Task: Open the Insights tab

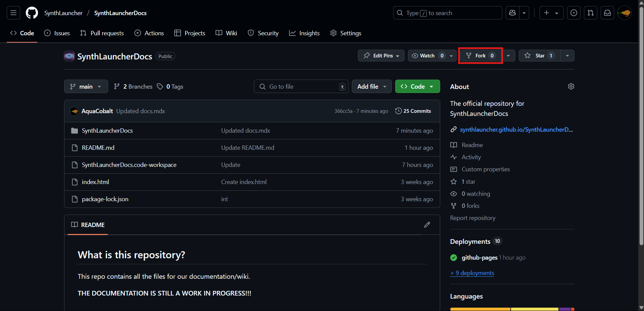Action: 304,33
